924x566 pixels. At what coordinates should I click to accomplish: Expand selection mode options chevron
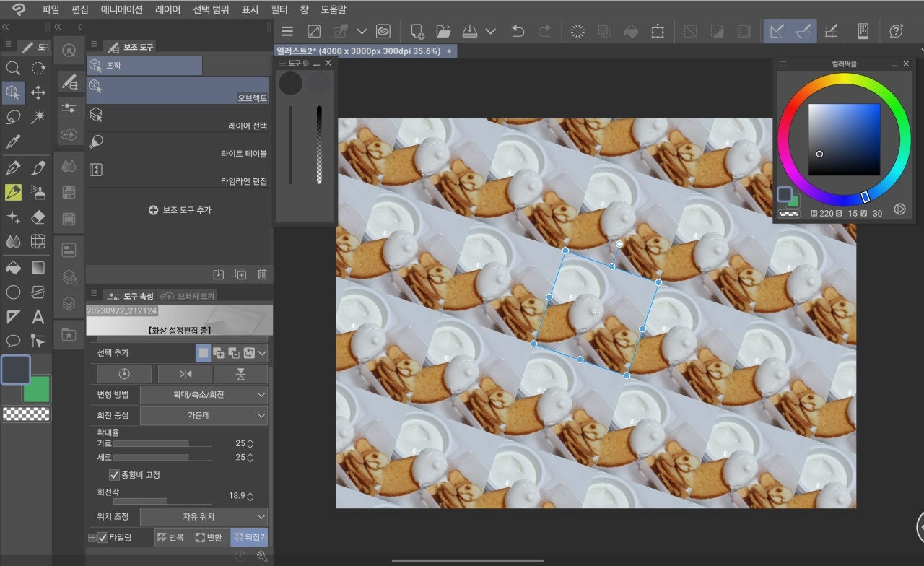coord(262,353)
